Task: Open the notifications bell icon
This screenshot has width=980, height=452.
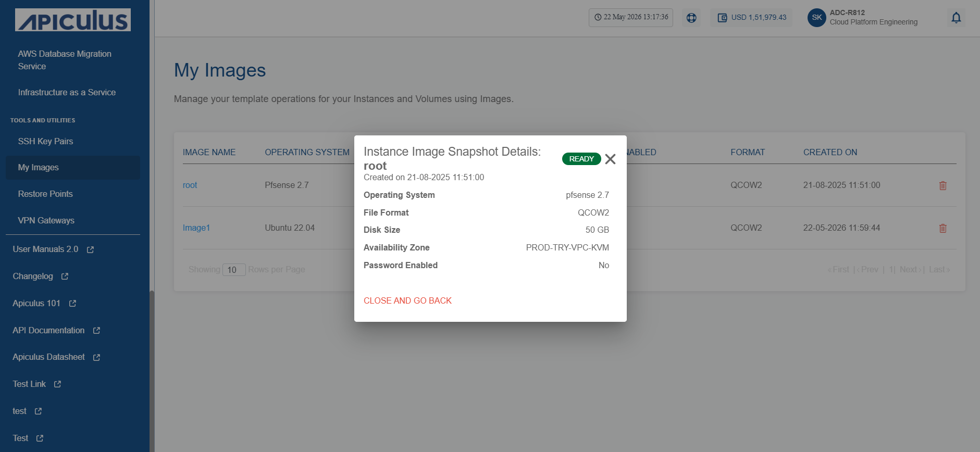Action: 956,18
